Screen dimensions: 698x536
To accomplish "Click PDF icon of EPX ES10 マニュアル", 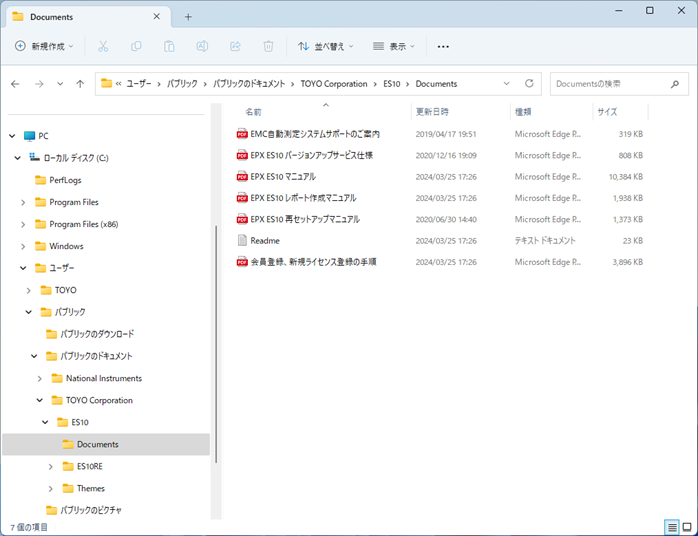I will coord(242,177).
